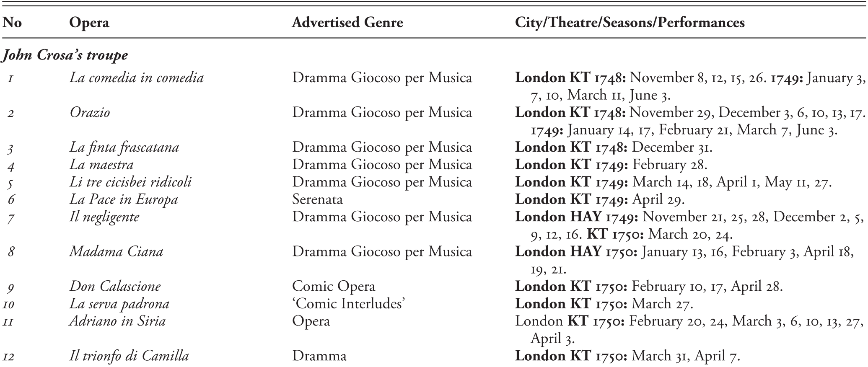Screen dimensions: 868x367
Task: Click the "Advertised Genre" column header
Action: pyautogui.click(x=347, y=23)
